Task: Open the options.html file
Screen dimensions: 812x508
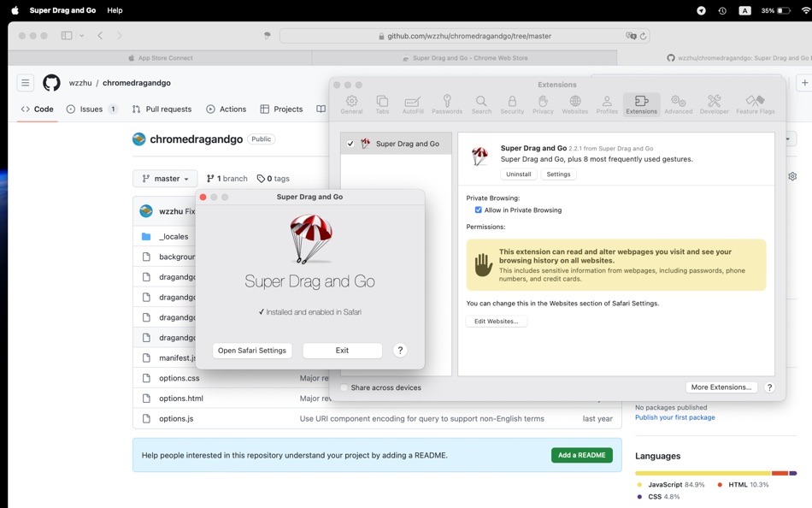Action: point(181,399)
